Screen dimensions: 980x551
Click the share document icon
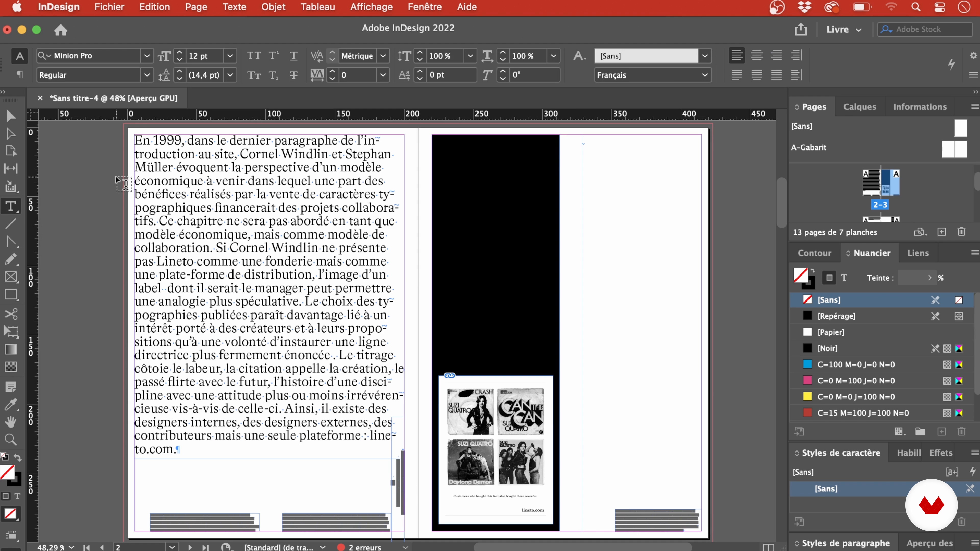[x=801, y=29]
